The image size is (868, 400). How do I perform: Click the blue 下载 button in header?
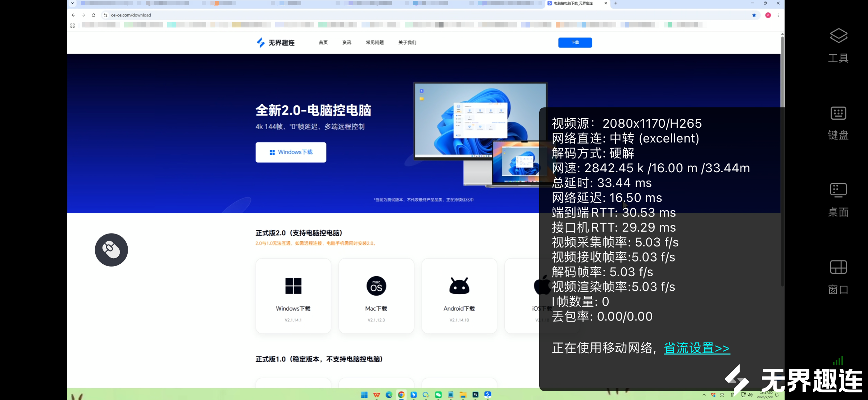tap(575, 42)
